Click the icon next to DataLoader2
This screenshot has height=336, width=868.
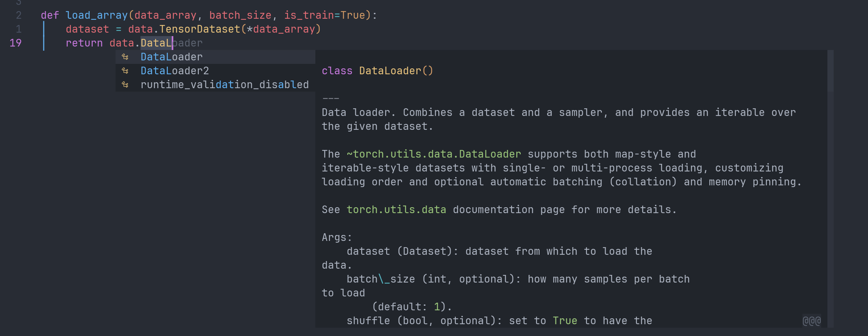[125, 71]
